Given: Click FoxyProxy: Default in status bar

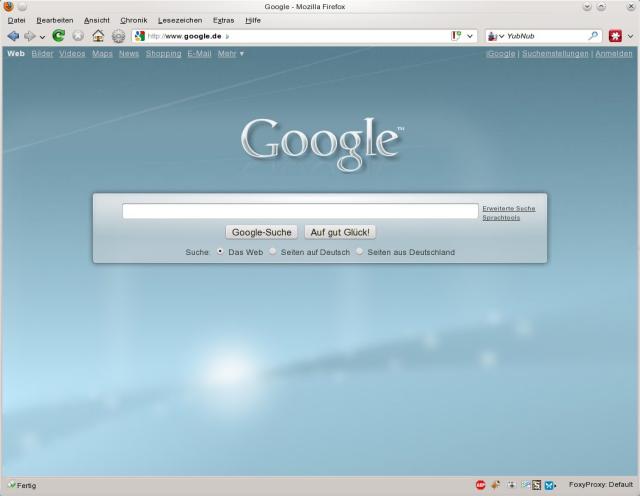Looking at the screenshot, I should [x=601, y=485].
